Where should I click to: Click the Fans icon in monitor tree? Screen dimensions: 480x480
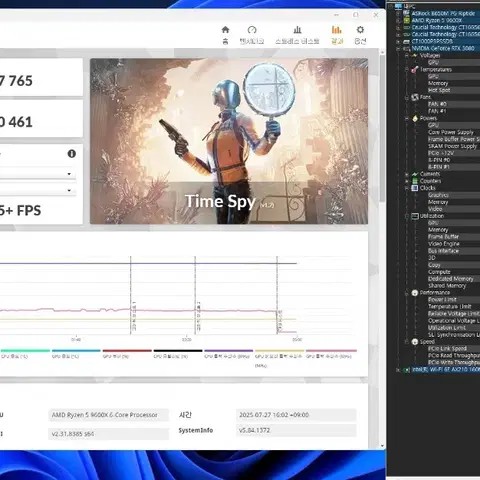click(415, 97)
